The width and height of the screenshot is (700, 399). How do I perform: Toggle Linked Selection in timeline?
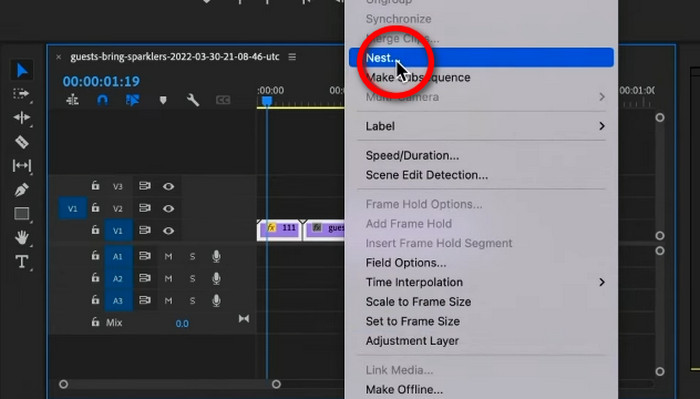pyautogui.click(x=133, y=100)
